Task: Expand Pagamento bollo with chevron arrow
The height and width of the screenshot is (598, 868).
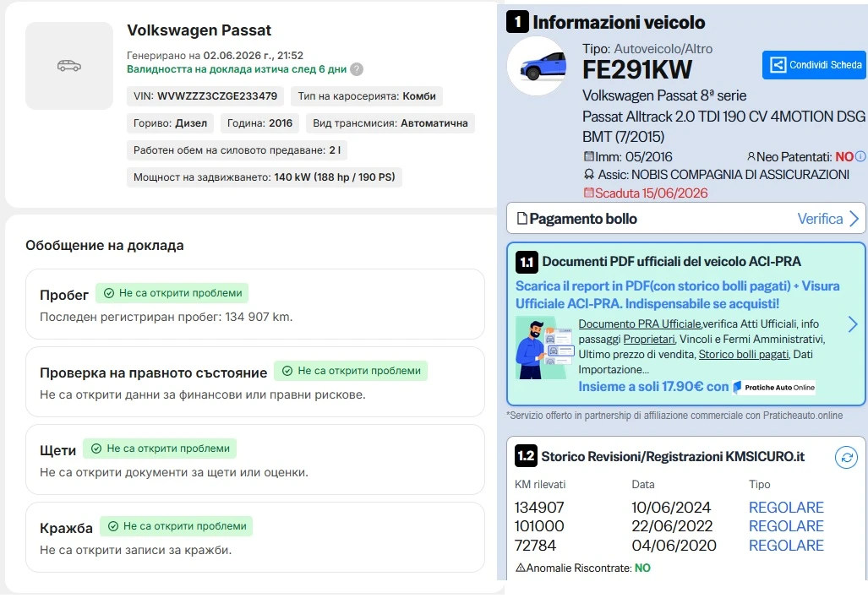Action: (x=854, y=219)
